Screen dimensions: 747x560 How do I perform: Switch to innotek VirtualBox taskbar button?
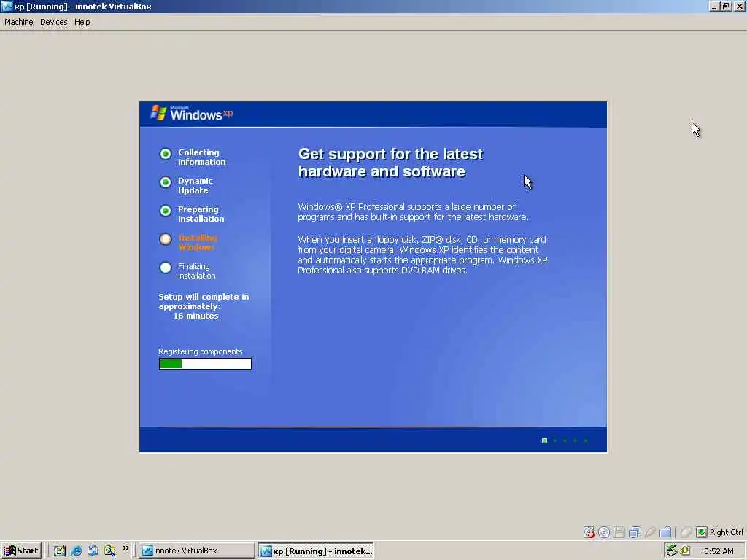[x=197, y=551]
